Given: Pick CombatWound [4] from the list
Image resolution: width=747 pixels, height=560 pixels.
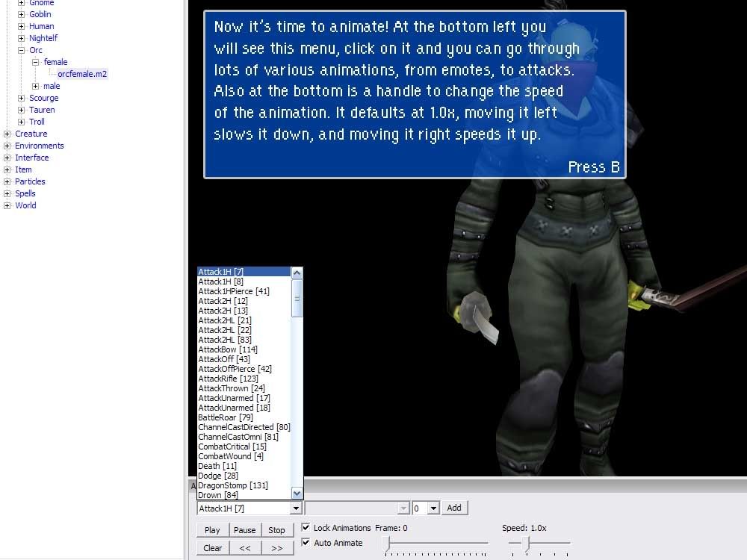Looking at the screenshot, I should point(244,456).
